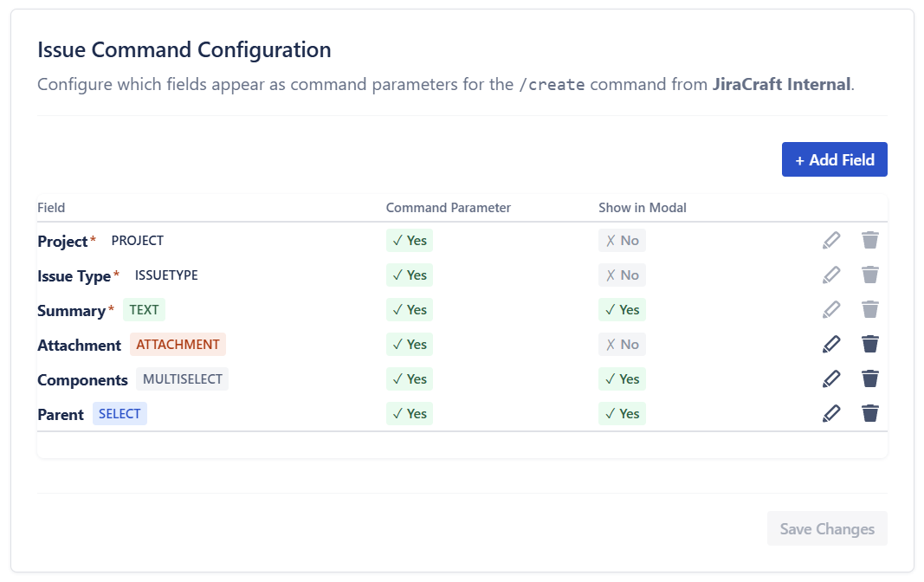Toggle Attachment Command Parameter Yes badge
The width and height of the screenshot is (924, 582).
(410, 345)
